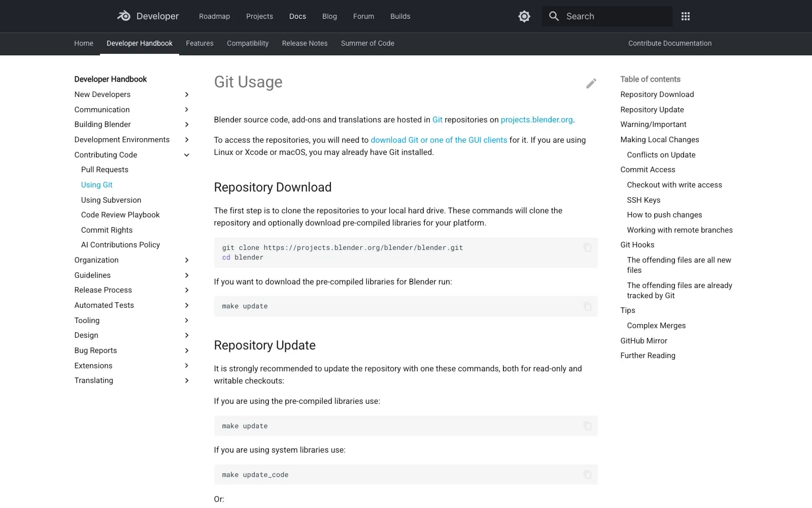The width and height of the screenshot is (812, 508).
Task: Jump to Making Local Changes in contents
Action: click(659, 140)
